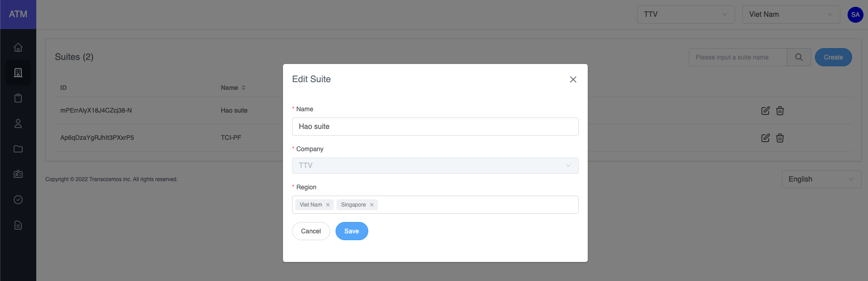Open the home icon in sidebar
Viewport: 868px width, 281px height.
18,47
